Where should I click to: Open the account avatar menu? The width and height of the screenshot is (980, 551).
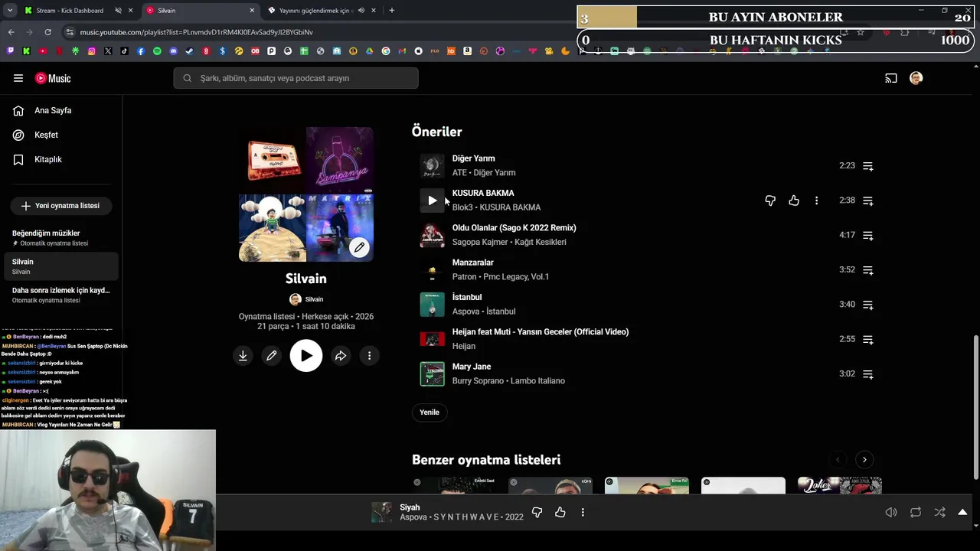[916, 78]
